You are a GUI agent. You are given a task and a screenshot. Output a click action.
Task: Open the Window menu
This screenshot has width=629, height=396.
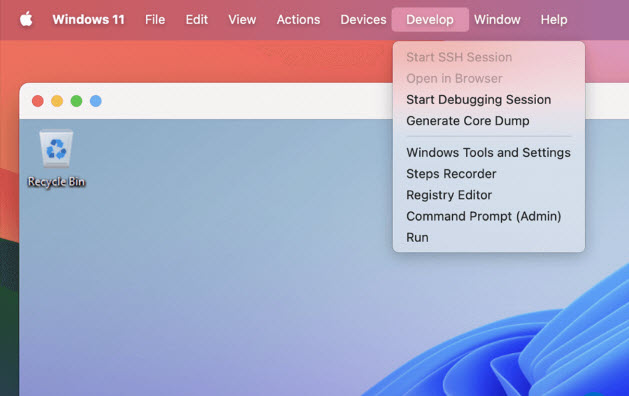[497, 19]
